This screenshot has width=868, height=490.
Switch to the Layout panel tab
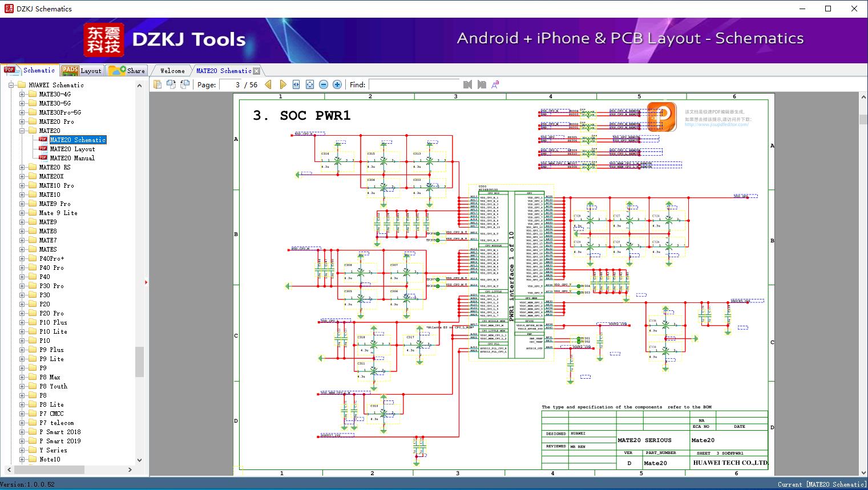(82, 70)
